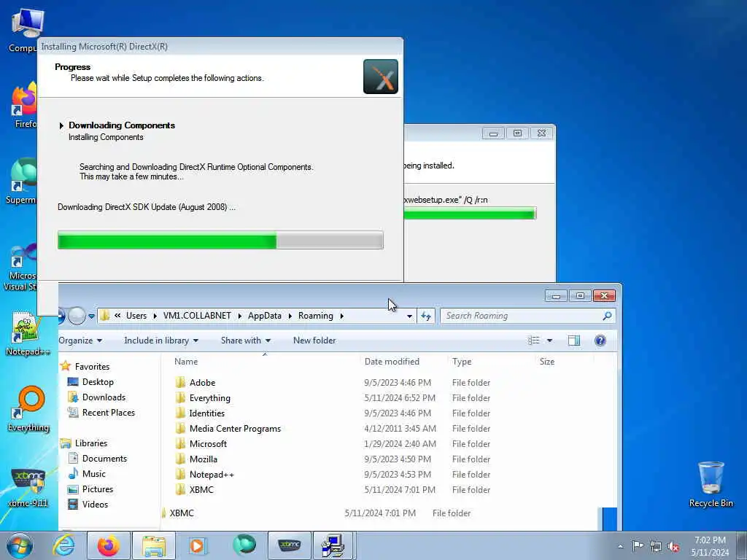The image size is (747, 560).
Task: Create a New folder
Action: (x=314, y=341)
